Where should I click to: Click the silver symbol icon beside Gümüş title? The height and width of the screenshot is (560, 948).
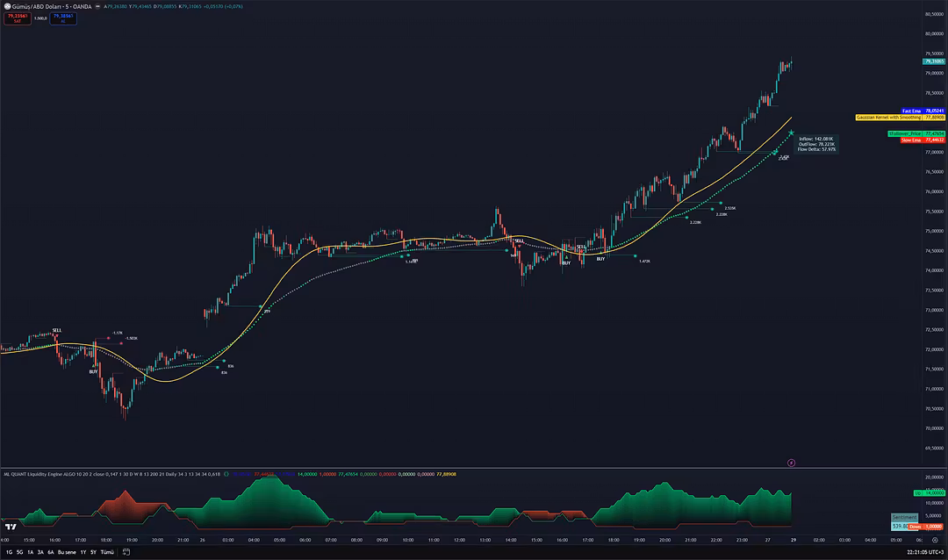click(x=5, y=5)
